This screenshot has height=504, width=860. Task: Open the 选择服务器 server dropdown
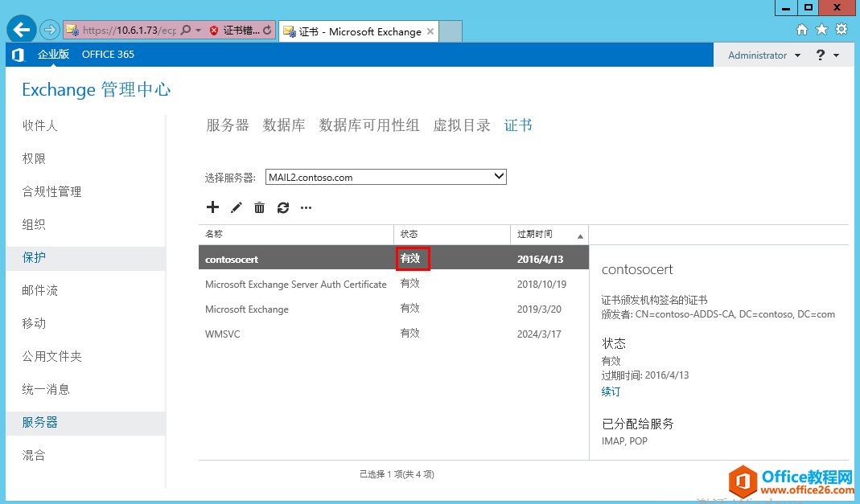(x=385, y=176)
